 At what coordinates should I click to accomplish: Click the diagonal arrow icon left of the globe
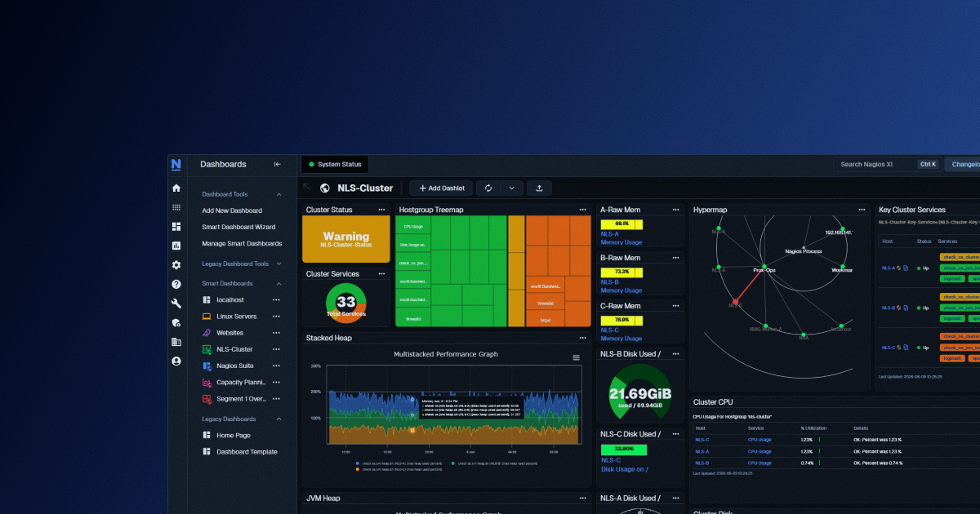pyautogui.click(x=307, y=188)
